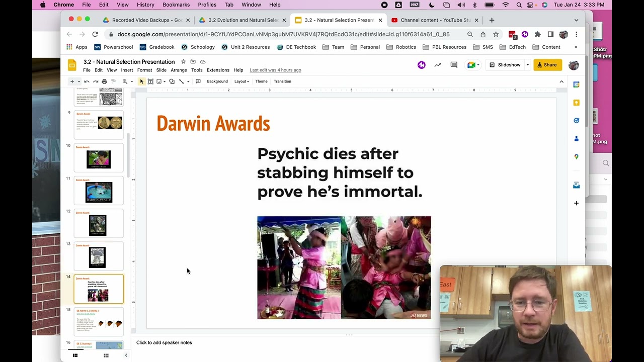The height and width of the screenshot is (362, 644).
Task: Open the Google Tasks side panel icon
Action: [577, 121]
